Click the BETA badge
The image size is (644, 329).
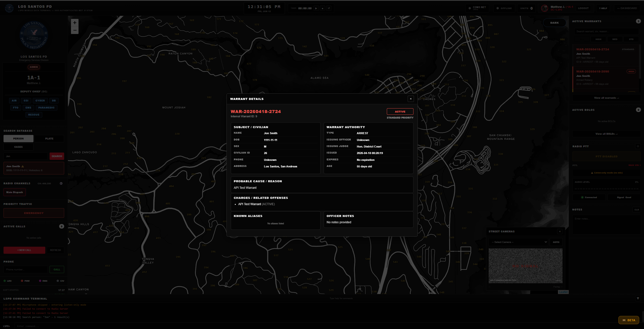(x=629, y=320)
